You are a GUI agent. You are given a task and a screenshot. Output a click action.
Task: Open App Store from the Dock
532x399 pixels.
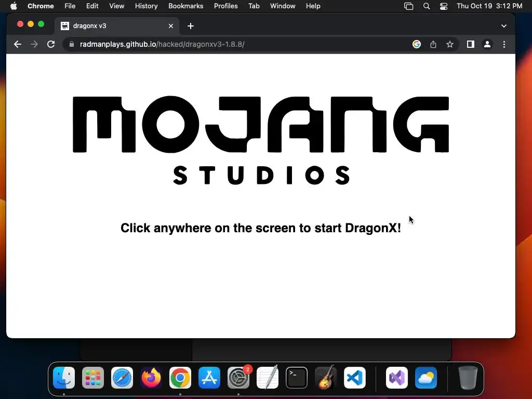[209, 378]
